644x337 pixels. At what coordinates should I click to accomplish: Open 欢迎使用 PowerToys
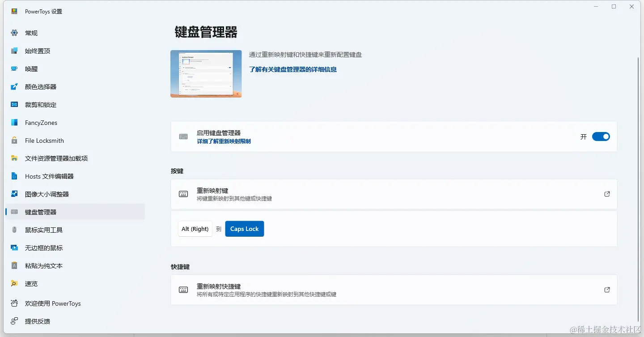pos(75,303)
